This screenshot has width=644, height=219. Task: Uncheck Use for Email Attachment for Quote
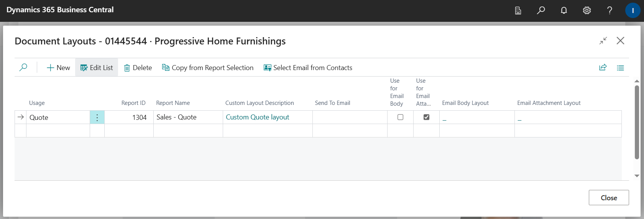click(426, 117)
